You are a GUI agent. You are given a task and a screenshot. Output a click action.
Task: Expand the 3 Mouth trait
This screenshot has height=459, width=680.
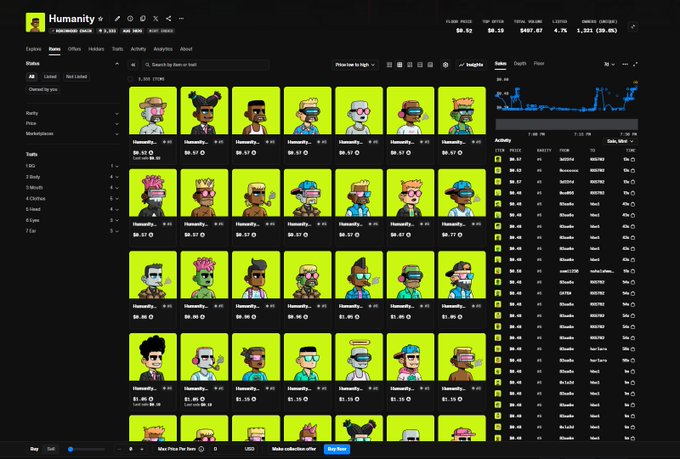[72, 188]
